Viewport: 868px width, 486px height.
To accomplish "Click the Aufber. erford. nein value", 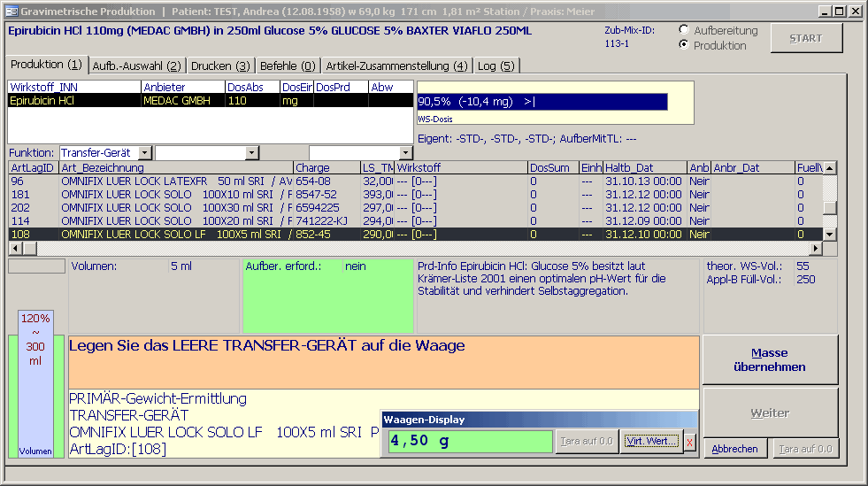I will click(x=356, y=266).
